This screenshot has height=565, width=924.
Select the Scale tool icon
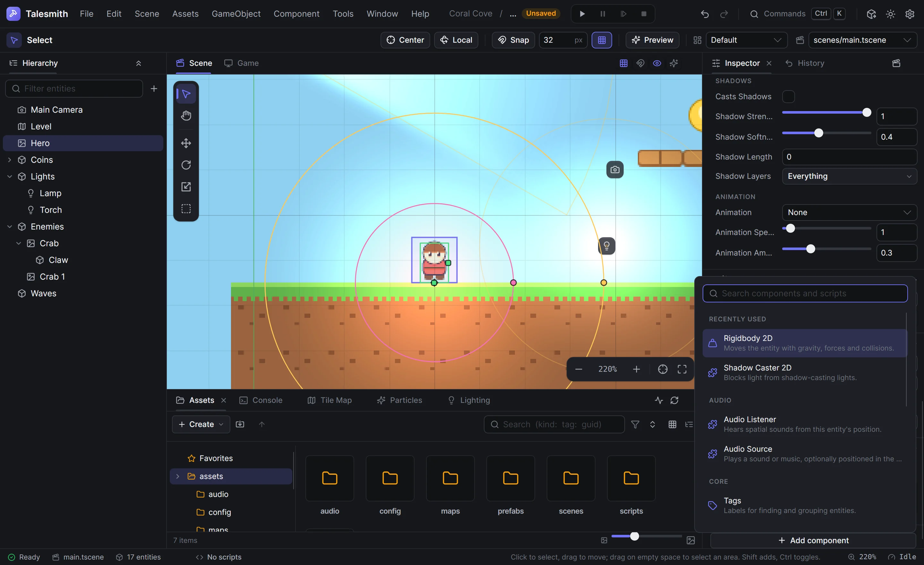coord(186,187)
